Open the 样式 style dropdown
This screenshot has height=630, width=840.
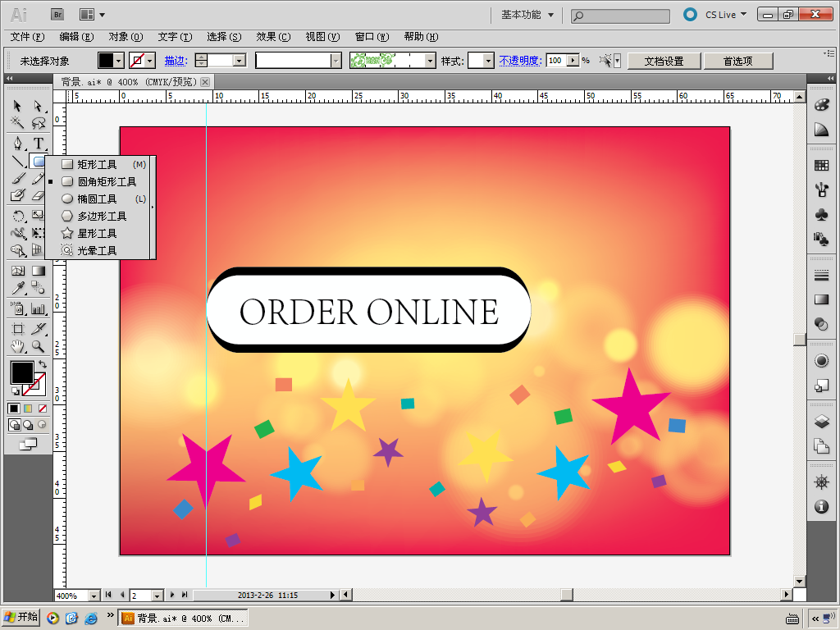488,61
